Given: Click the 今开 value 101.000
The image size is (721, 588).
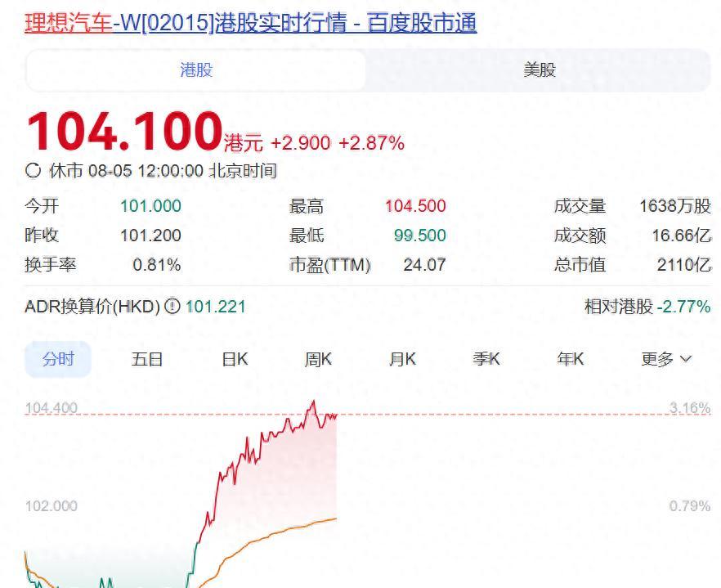Looking at the screenshot, I should tap(150, 205).
